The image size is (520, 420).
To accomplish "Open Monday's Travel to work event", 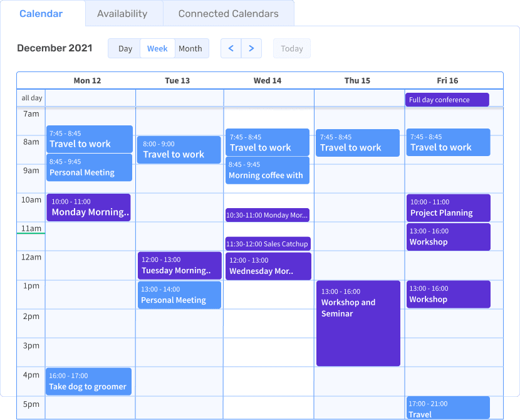I will [x=90, y=139].
